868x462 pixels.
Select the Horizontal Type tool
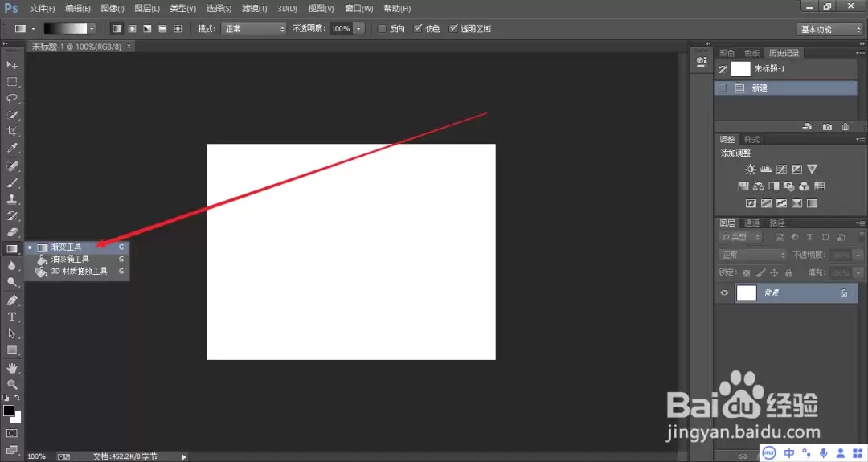click(11, 317)
